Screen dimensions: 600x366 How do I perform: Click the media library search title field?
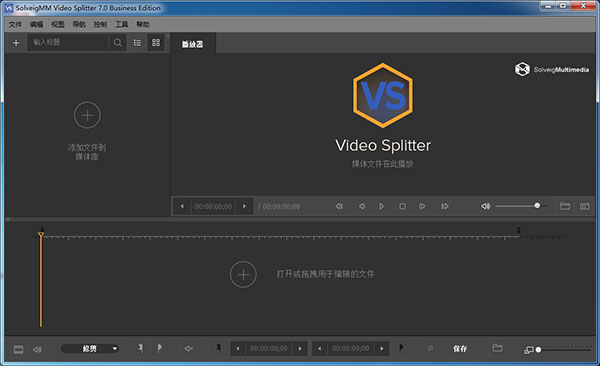point(68,42)
